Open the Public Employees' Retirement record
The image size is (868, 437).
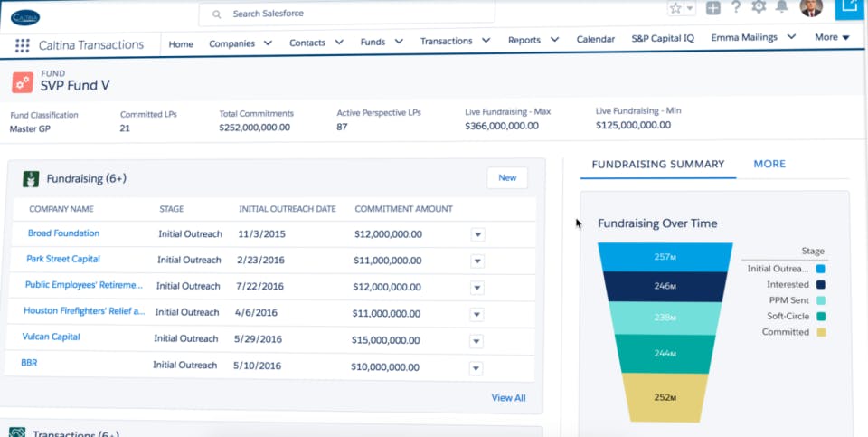coord(83,285)
